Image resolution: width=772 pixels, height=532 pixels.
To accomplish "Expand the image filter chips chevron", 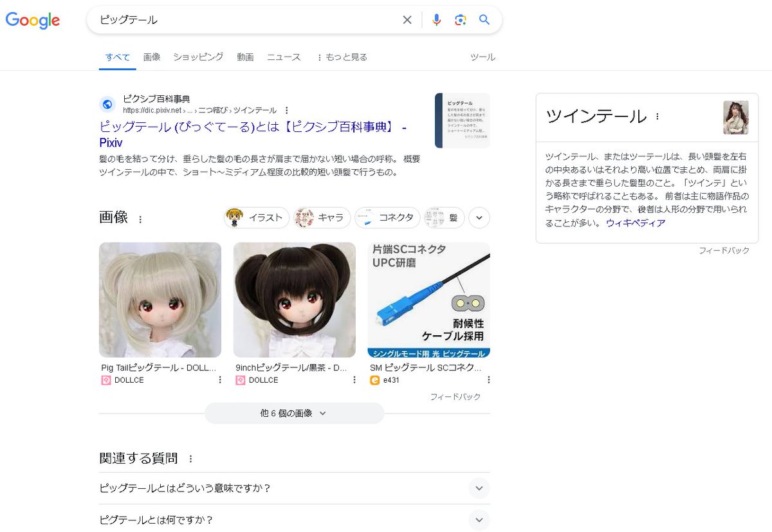I will 479,217.
